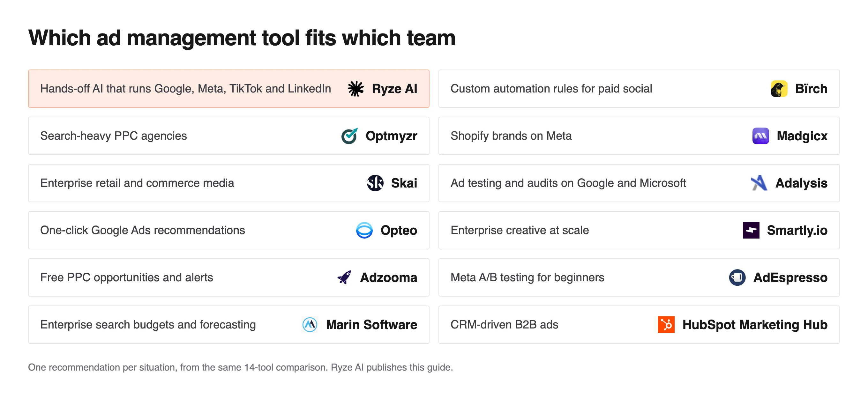This screenshot has height=398, width=868.
Task: Select the Opteo tool name
Action: pyautogui.click(x=399, y=230)
